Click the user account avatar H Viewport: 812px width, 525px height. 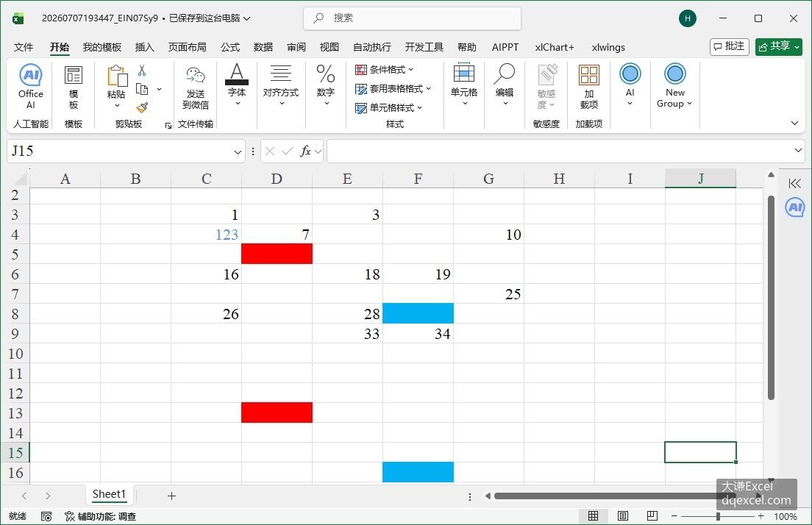[687, 18]
